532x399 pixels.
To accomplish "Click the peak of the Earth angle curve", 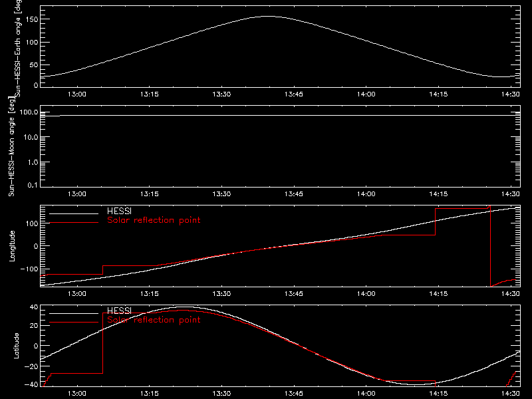I will tap(268, 16).
